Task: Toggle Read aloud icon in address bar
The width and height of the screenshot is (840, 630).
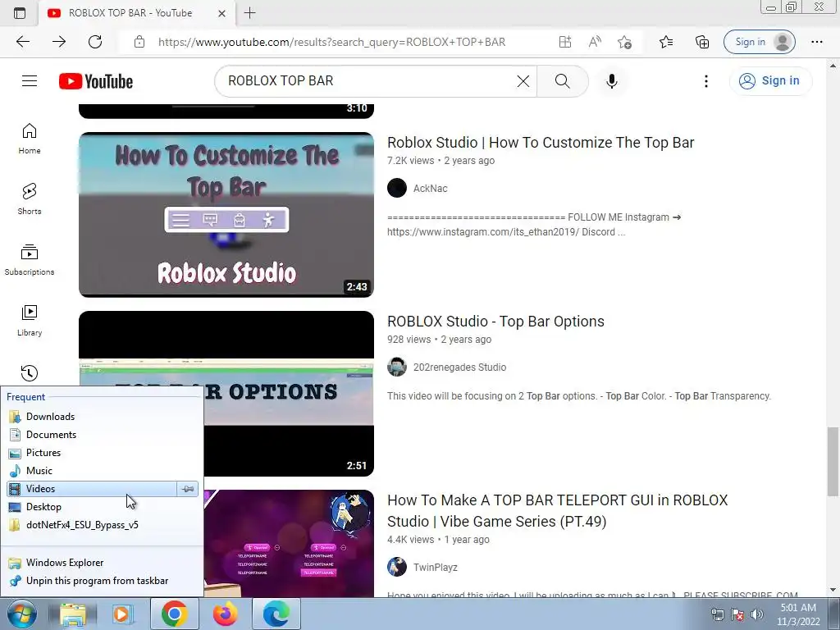Action: (x=595, y=42)
